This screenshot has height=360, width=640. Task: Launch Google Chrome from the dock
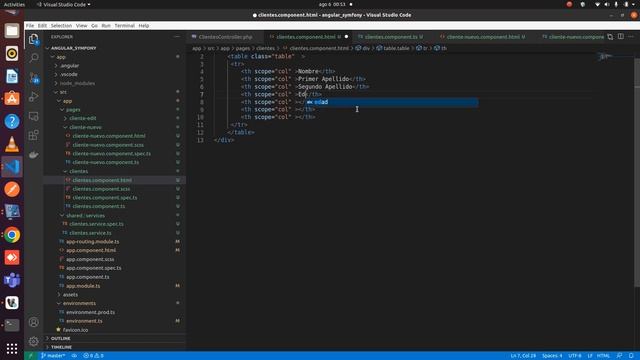[x=12, y=235]
